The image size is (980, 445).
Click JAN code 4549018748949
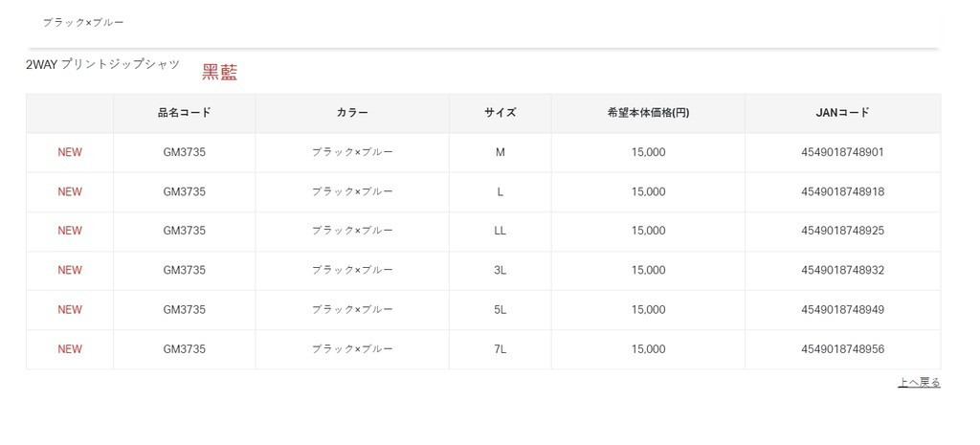(x=842, y=309)
